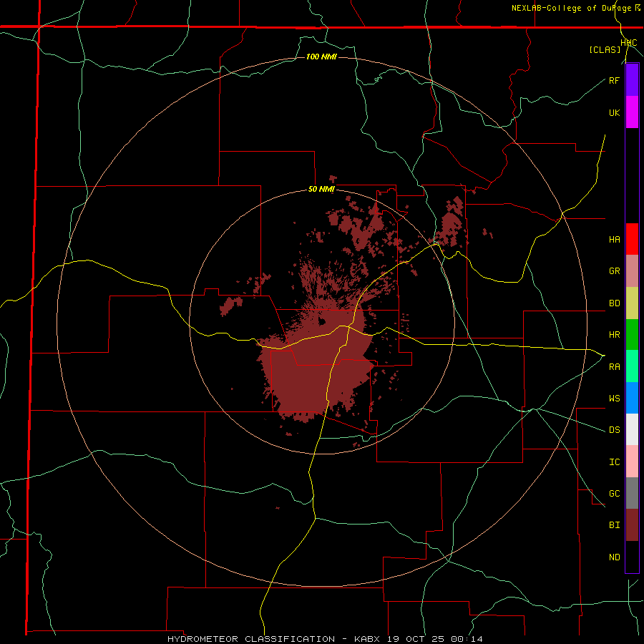Pick the white DS legend swatch
644x644 pixels.
tap(632, 429)
